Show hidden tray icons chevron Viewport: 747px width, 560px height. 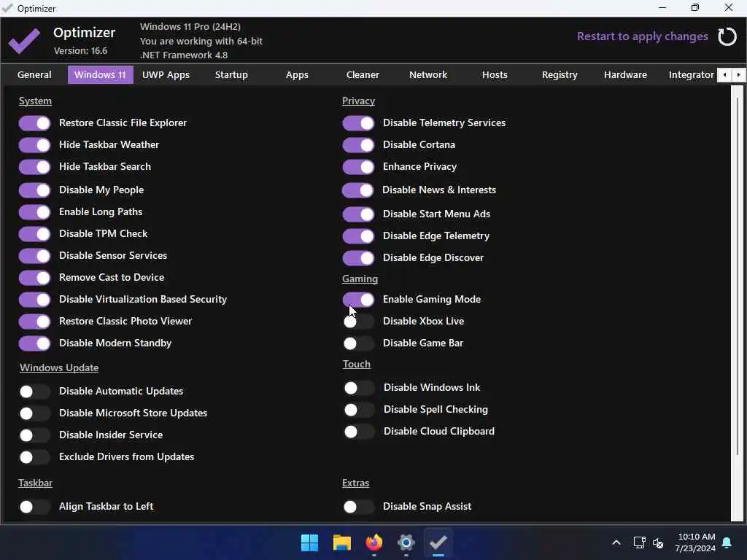pyautogui.click(x=616, y=542)
